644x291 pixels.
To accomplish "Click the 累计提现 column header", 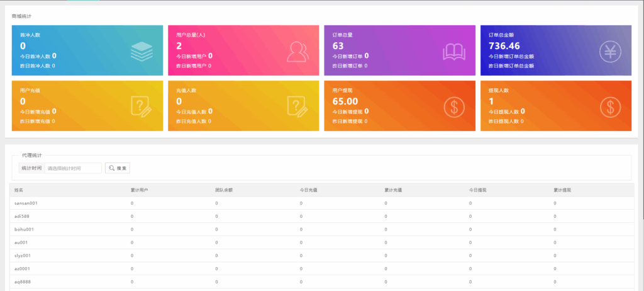I will click(562, 190).
